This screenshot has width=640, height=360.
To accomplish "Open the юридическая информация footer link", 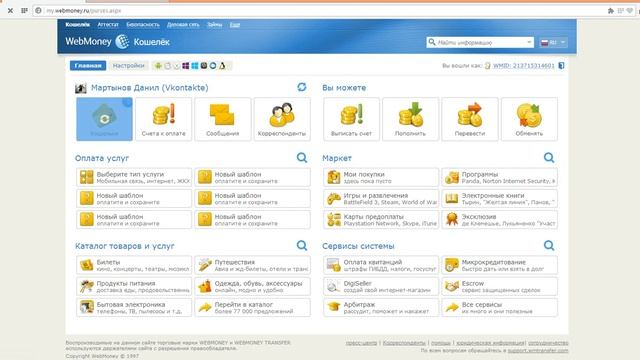I will 490,343.
